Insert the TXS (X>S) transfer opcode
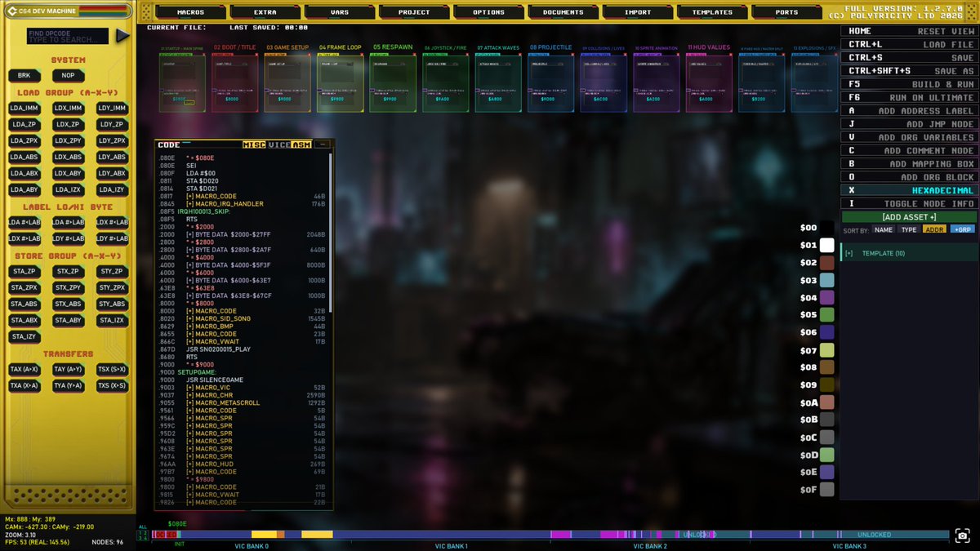The image size is (980, 551). coord(112,385)
